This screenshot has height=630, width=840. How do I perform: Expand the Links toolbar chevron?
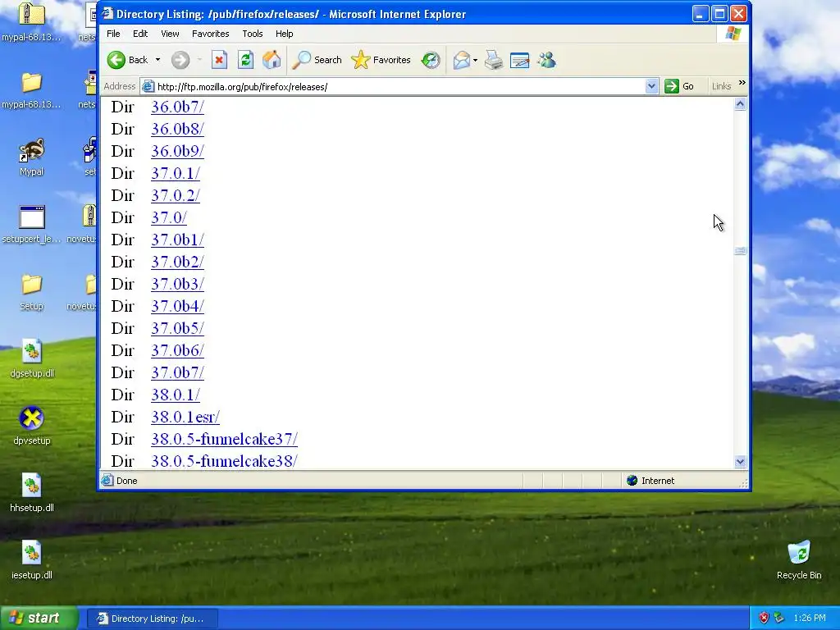click(x=742, y=83)
